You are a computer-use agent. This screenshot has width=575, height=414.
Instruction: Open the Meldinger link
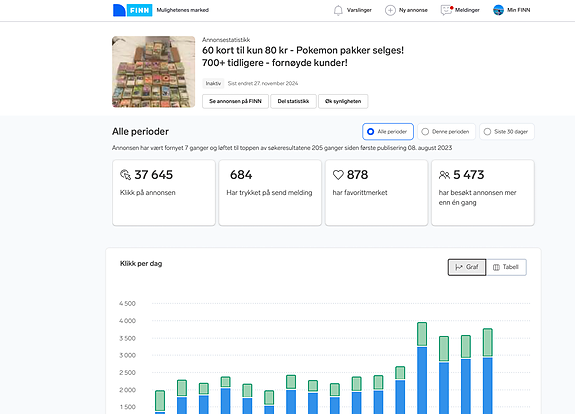tap(467, 10)
